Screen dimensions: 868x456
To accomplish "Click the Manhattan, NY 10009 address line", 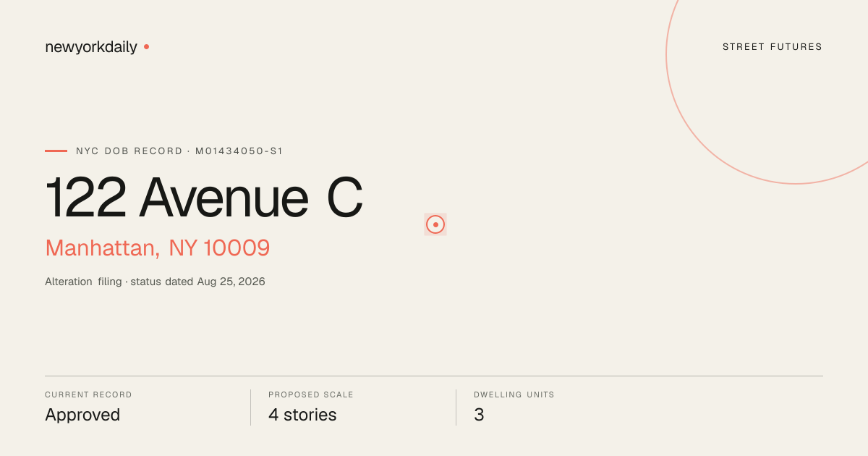I will click(x=158, y=248).
